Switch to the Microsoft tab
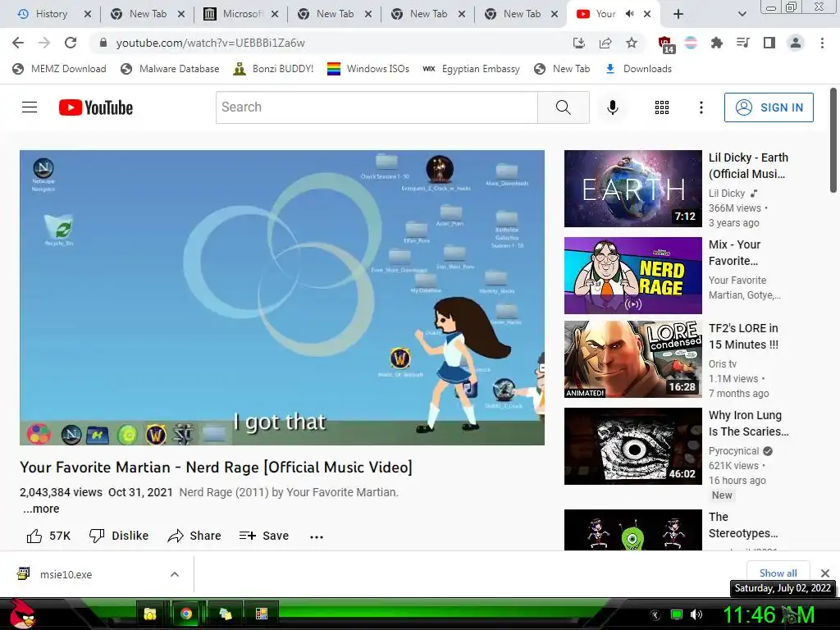840x630 pixels. click(x=242, y=14)
